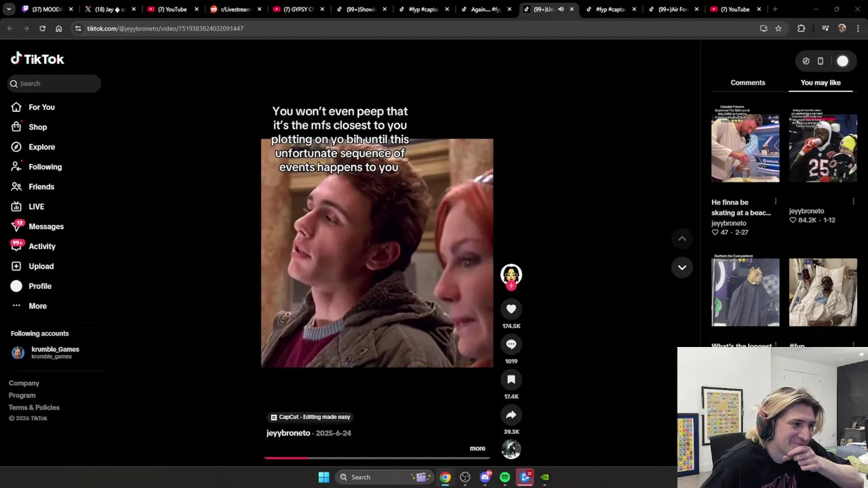
Task: Share the video with arrow icon
Action: pos(511,415)
